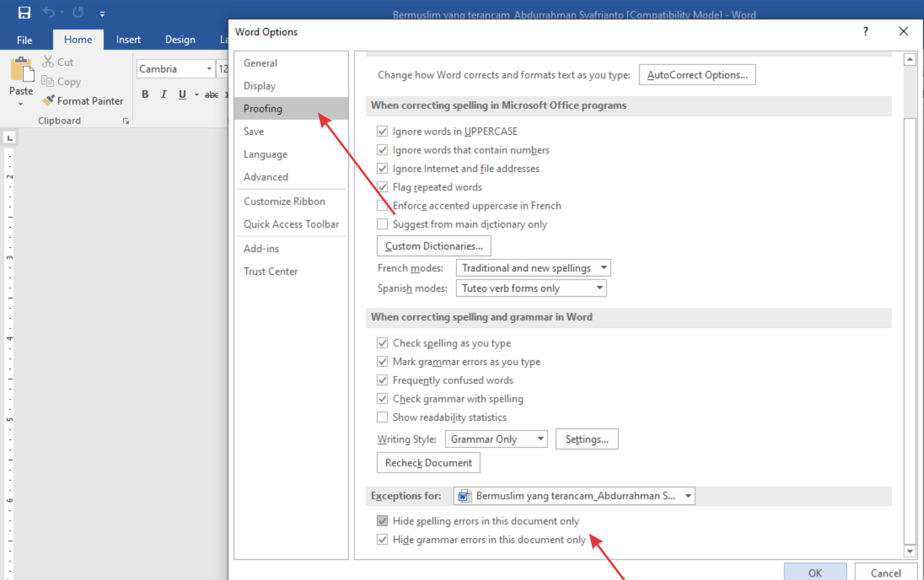Toggle the Bold formatting button
The image size is (924, 580).
point(145,94)
